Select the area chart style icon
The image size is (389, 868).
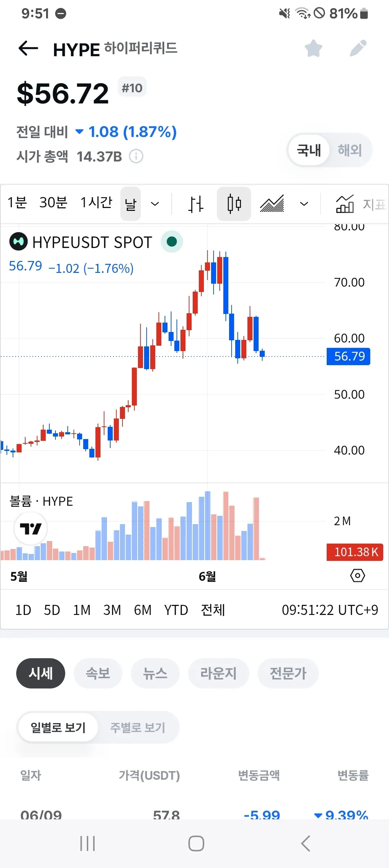(x=272, y=204)
